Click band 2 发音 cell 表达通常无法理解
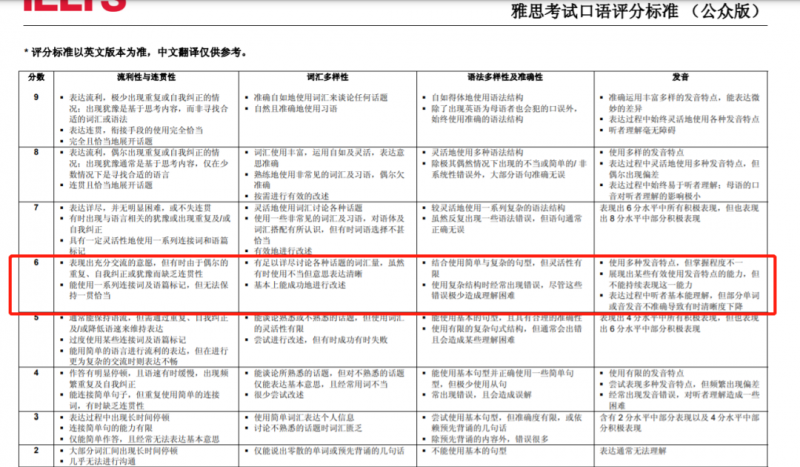 coord(633,451)
